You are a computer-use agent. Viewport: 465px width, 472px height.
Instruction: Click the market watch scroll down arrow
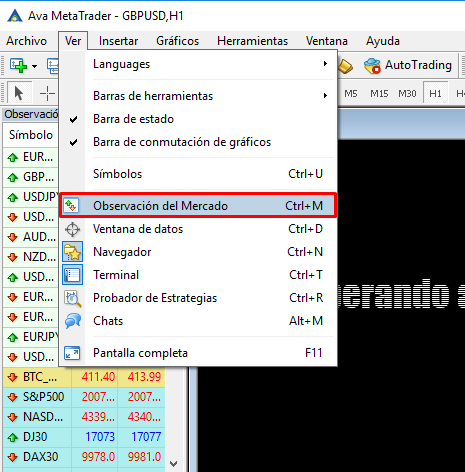(x=173, y=464)
